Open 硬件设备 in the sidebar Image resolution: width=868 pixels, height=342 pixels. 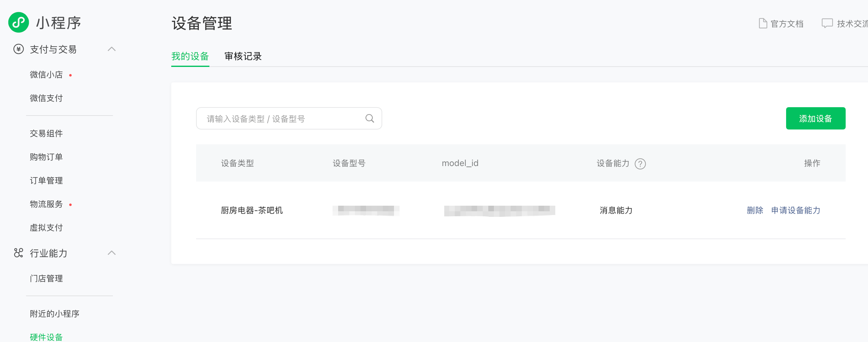pyautogui.click(x=46, y=337)
